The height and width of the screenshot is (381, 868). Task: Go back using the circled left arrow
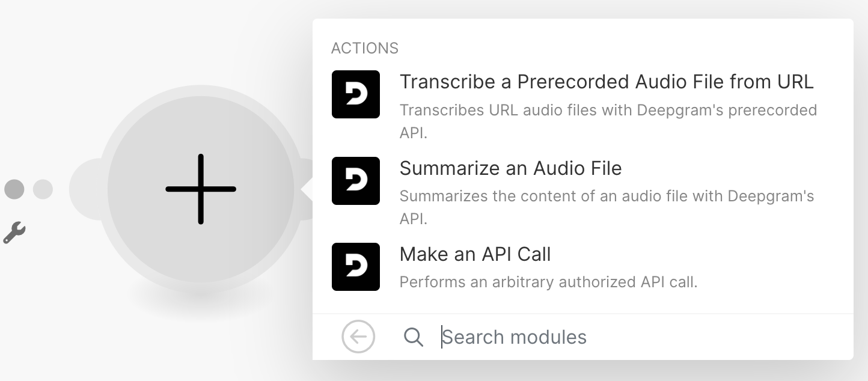pyautogui.click(x=358, y=337)
